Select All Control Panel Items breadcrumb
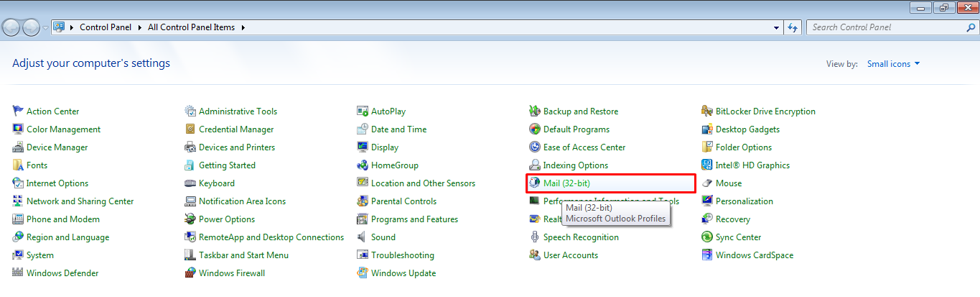Image resolution: width=980 pixels, height=297 pixels. point(191,27)
